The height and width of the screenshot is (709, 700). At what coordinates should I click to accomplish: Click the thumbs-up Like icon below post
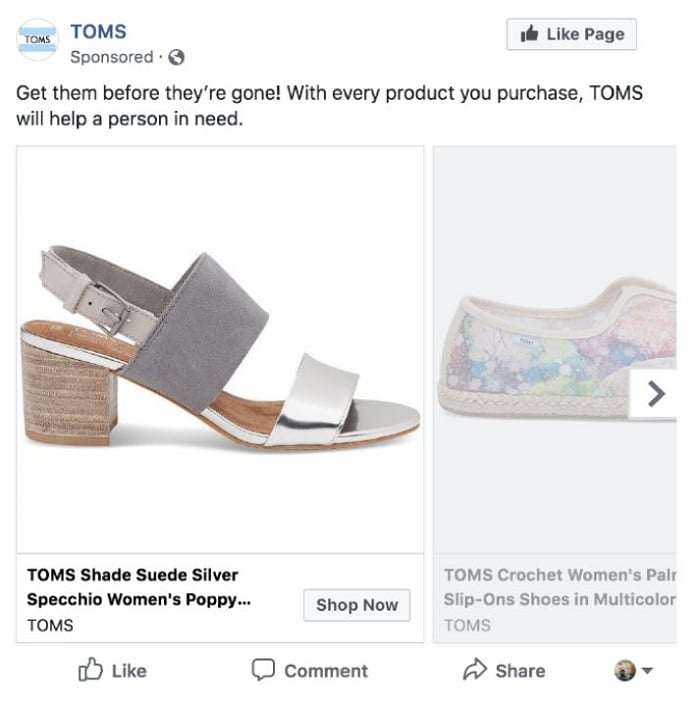click(x=90, y=670)
